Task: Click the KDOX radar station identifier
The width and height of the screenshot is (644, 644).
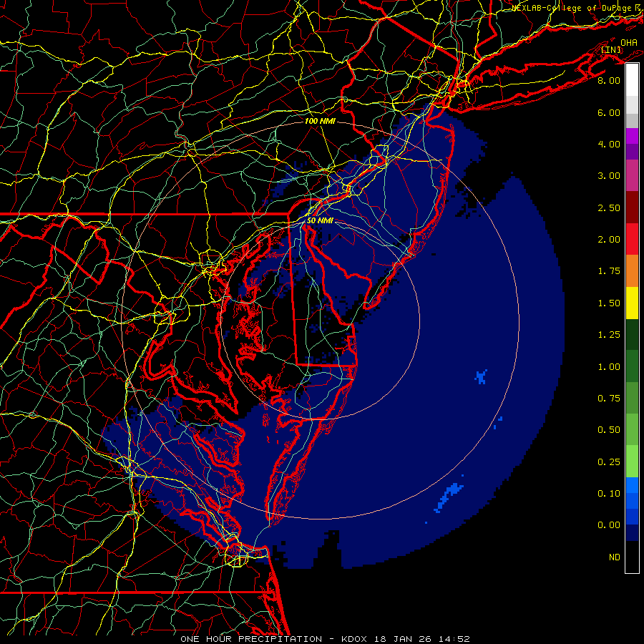Action: [x=355, y=639]
